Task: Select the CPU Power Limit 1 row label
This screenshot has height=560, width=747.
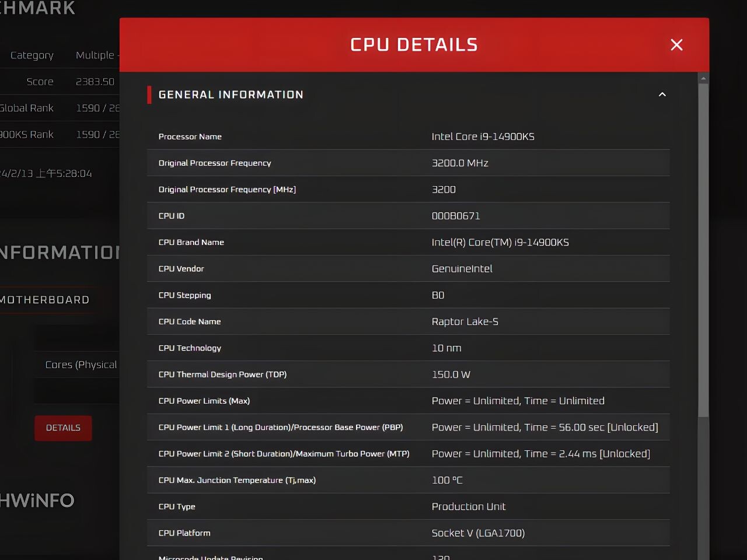Action: [x=280, y=428]
